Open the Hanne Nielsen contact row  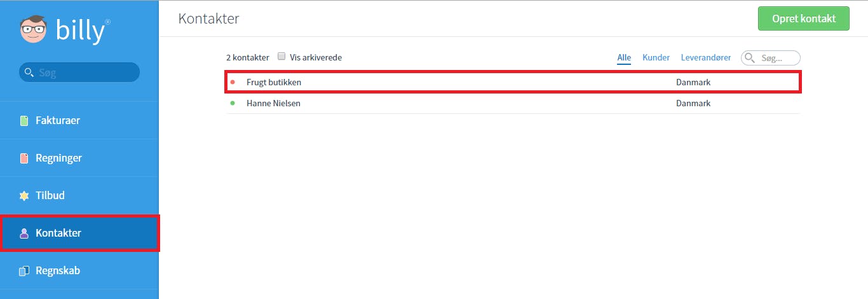click(513, 103)
